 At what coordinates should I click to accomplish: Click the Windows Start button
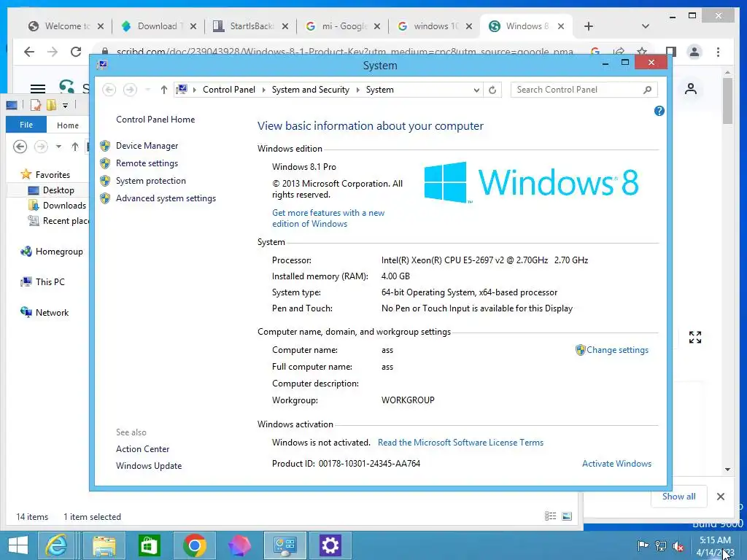(x=18, y=545)
